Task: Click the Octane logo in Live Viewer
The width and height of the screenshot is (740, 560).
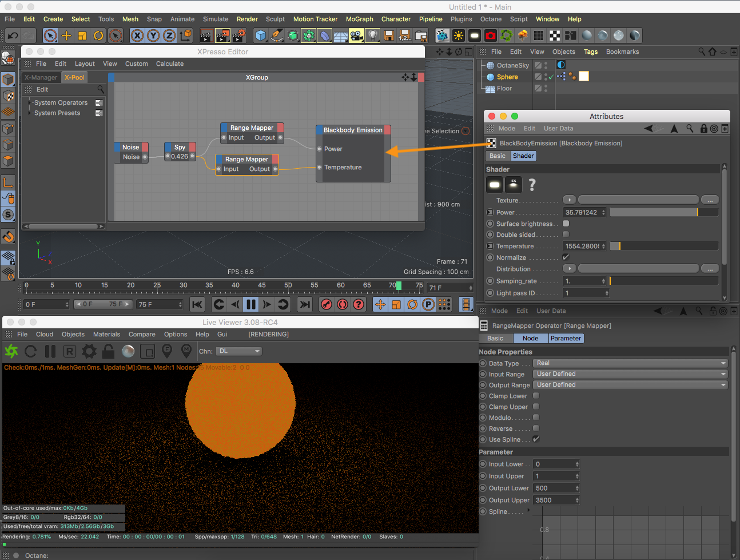Action: tap(11, 351)
